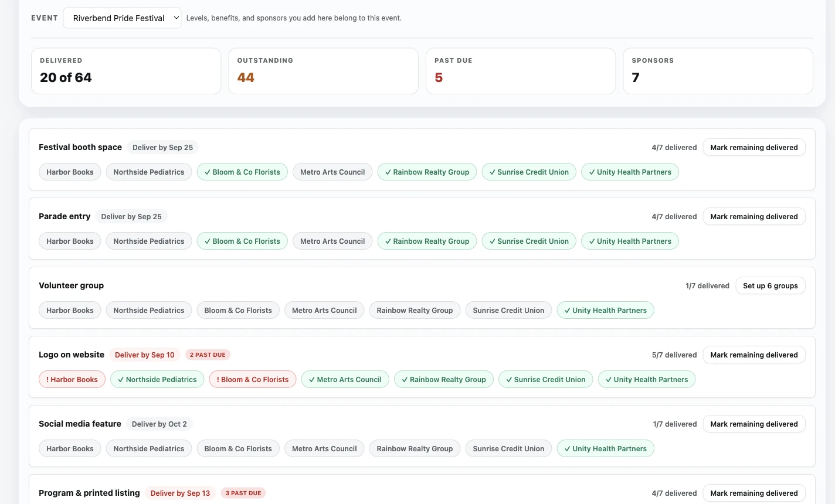Toggle Sunrise Credit Union under Logo on website
This screenshot has height=504, width=835.
point(546,380)
